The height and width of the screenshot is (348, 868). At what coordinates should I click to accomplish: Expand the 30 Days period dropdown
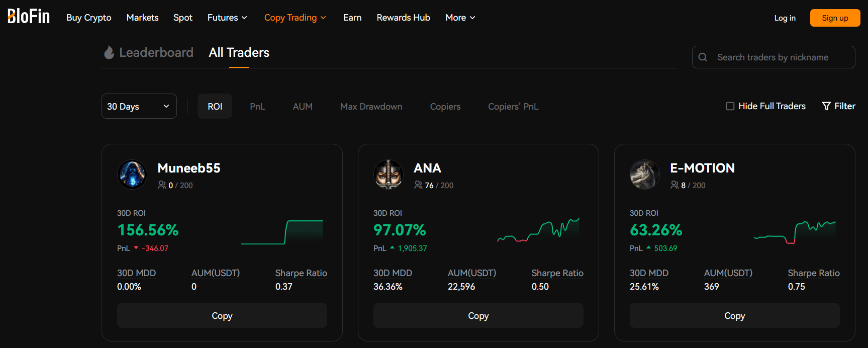point(139,106)
